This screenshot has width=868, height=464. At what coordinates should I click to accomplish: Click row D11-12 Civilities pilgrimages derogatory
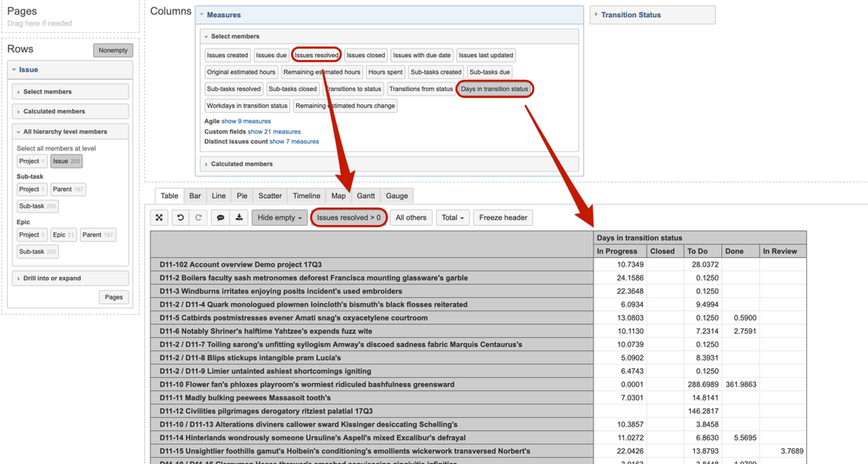click(x=372, y=411)
